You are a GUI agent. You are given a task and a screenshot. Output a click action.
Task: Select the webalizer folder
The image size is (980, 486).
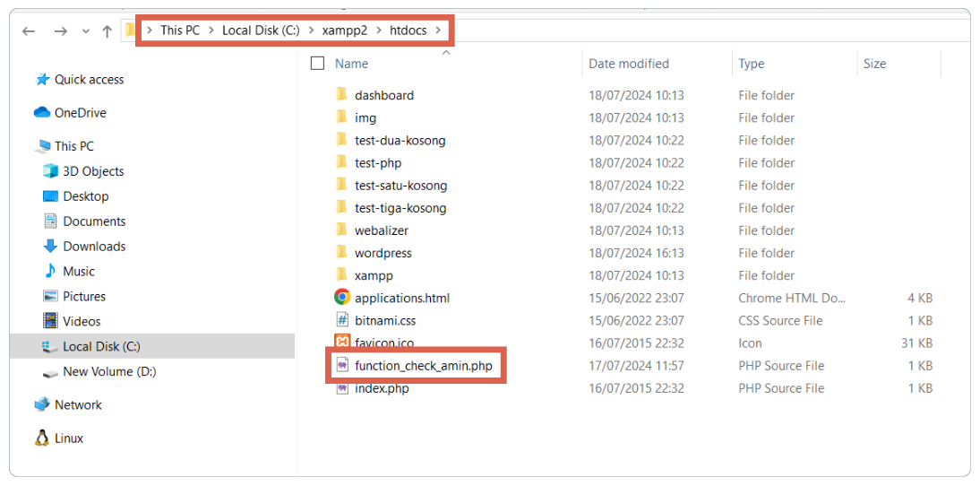pos(382,230)
